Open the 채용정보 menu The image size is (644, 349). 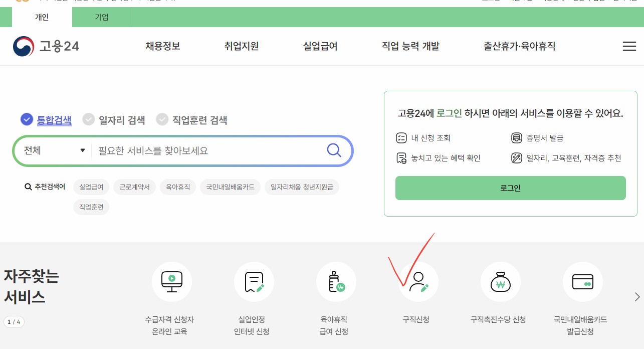point(162,46)
